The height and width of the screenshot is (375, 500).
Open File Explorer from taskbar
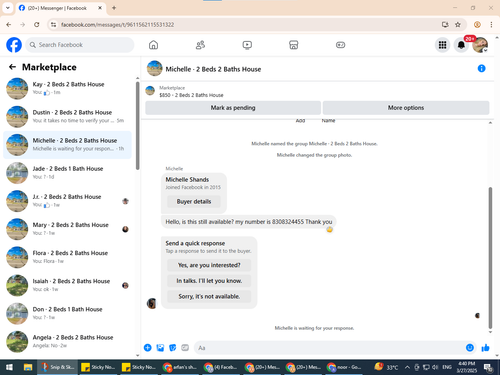(x=28, y=367)
